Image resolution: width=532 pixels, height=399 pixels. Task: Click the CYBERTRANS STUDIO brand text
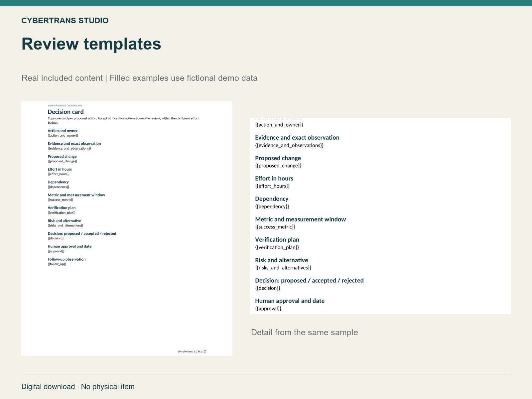coord(65,21)
